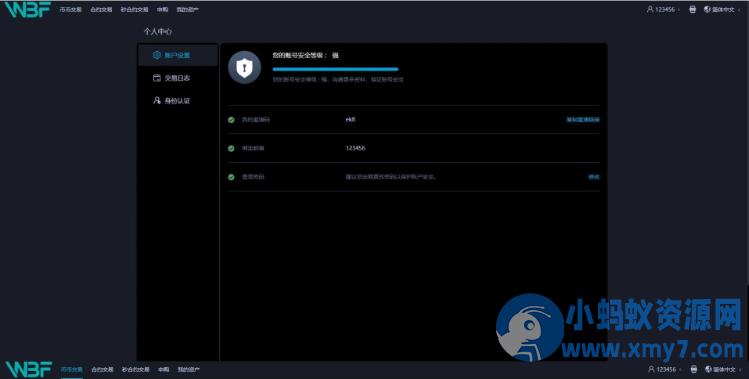This screenshot has width=749, height=379.
Task: Click the printer-shaped icon in the top header
Action: [693, 9]
